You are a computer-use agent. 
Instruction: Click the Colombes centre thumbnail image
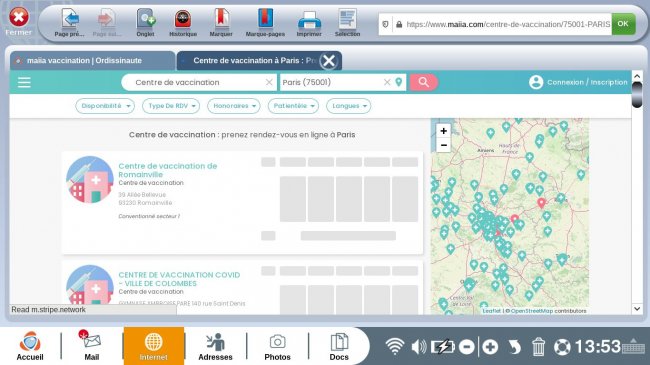90,286
